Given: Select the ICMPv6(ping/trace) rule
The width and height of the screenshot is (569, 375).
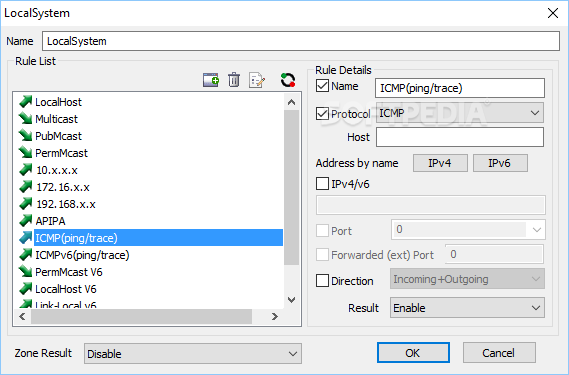Looking at the screenshot, I should tap(82, 255).
